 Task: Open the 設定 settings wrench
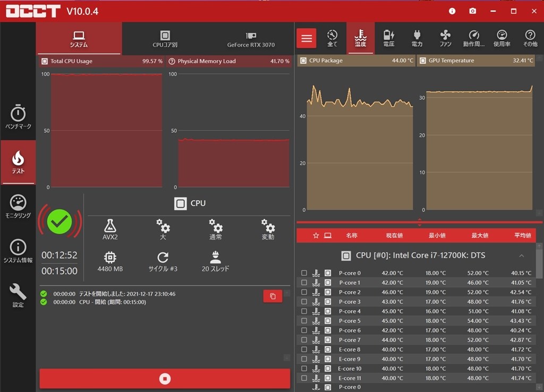coord(18,295)
